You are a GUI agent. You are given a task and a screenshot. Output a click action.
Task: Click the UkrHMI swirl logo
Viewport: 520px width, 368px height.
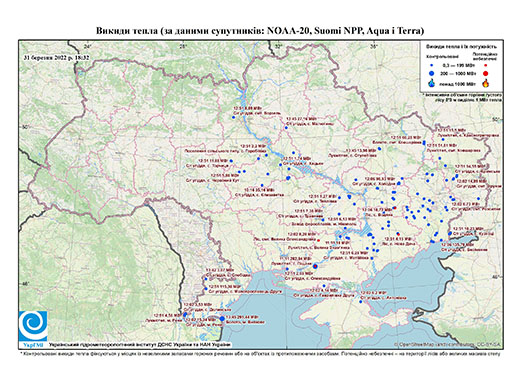pos(33,326)
